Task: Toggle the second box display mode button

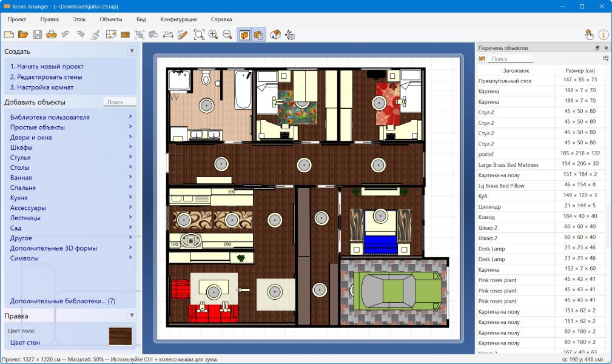Action: point(258,35)
